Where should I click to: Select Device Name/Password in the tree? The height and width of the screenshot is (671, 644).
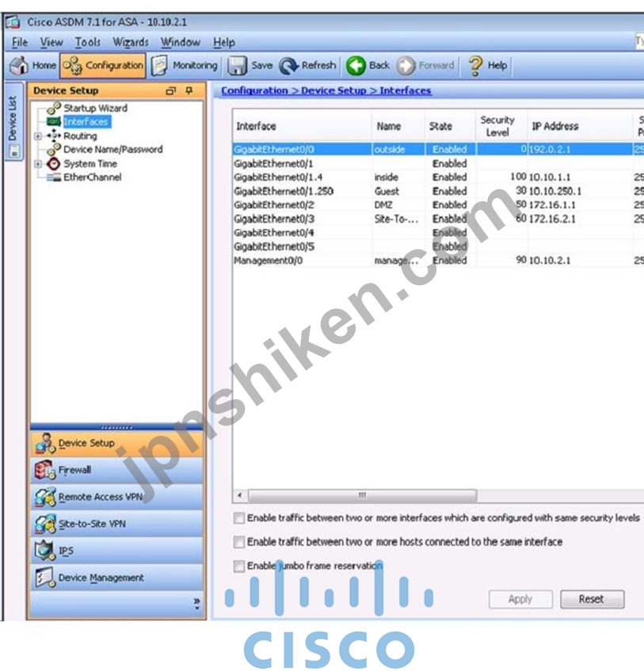pos(113,150)
